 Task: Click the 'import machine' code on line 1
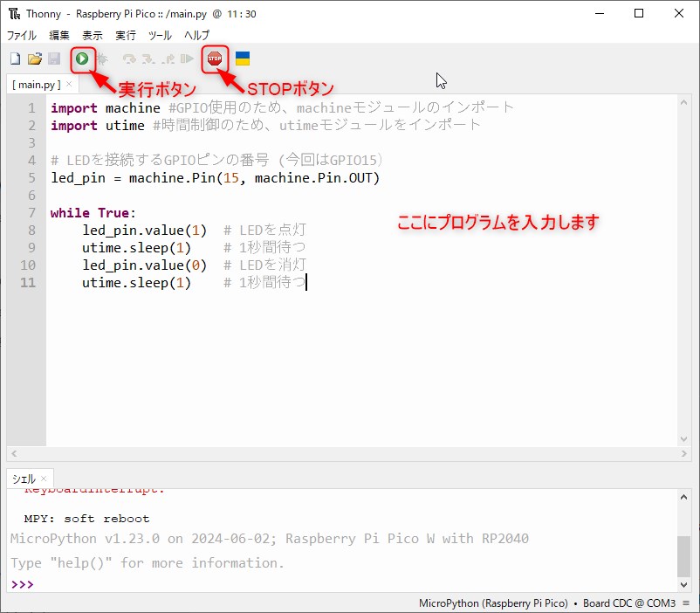tap(106, 108)
